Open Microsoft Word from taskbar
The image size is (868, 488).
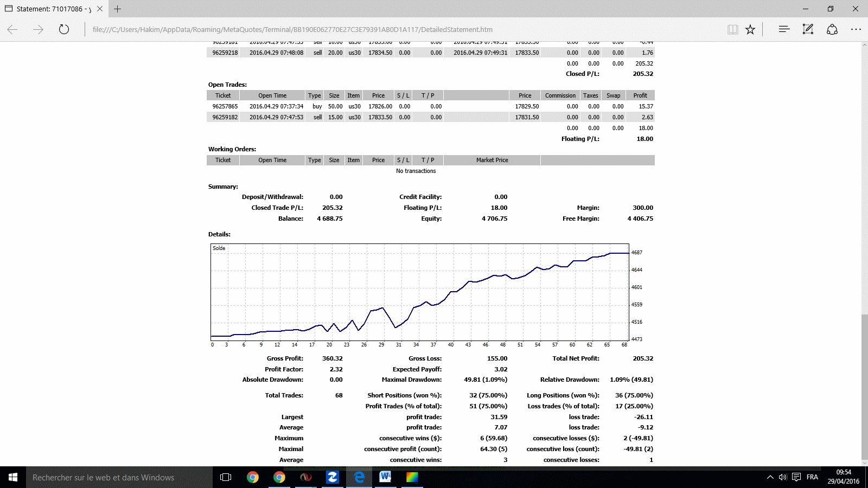(x=385, y=477)
